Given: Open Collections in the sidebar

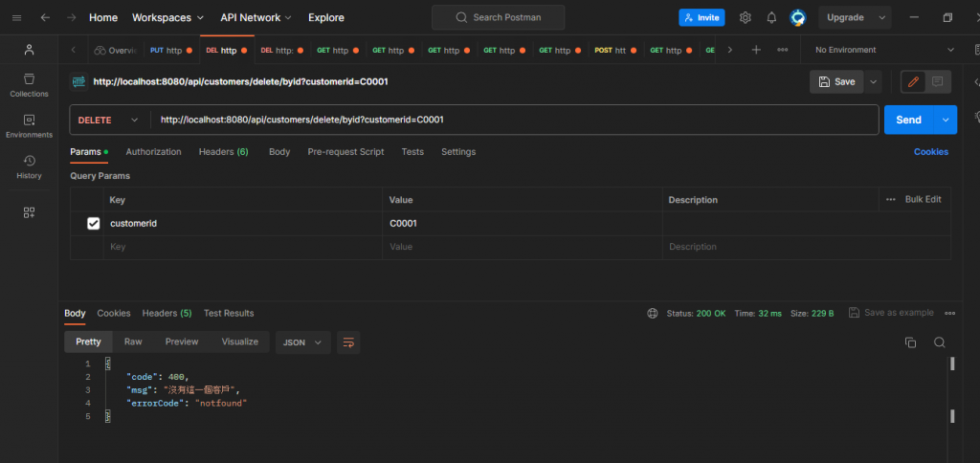Looking at the screenshot, I should 29,85.
